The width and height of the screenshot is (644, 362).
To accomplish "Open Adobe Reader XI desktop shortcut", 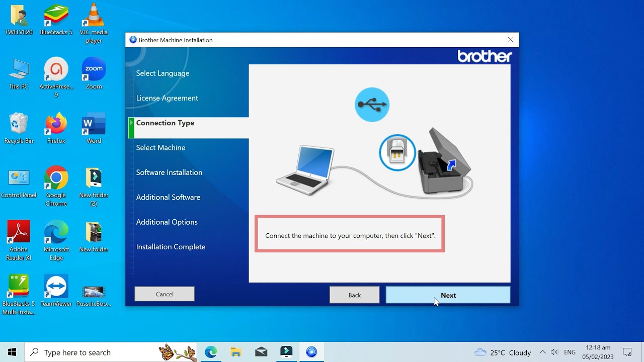I will coord(19,241).
